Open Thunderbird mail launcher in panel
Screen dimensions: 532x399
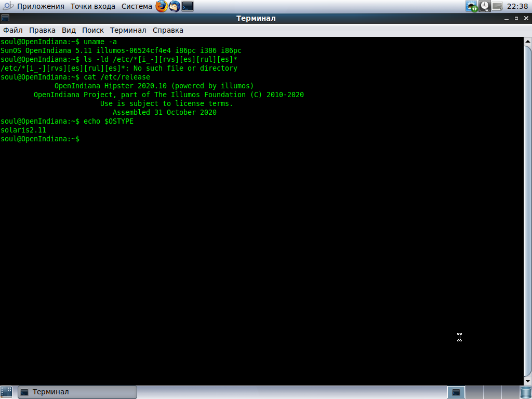175,6
